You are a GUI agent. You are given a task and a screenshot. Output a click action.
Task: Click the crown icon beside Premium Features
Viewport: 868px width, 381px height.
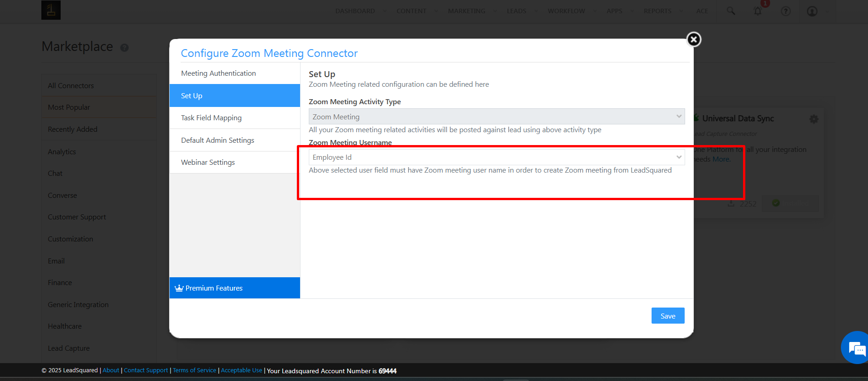point(179,288)
